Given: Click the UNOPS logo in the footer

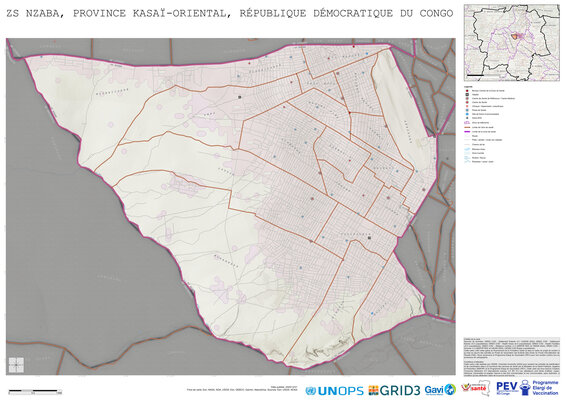Looking at the screenshot, I should pos(334,391).
